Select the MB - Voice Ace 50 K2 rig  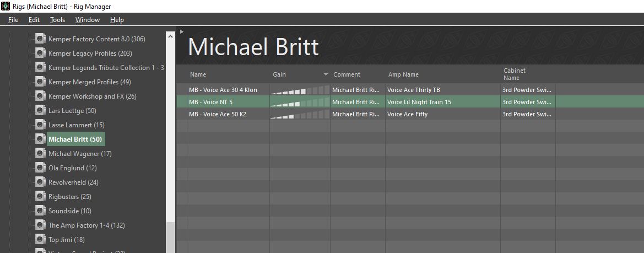(218, 114)
